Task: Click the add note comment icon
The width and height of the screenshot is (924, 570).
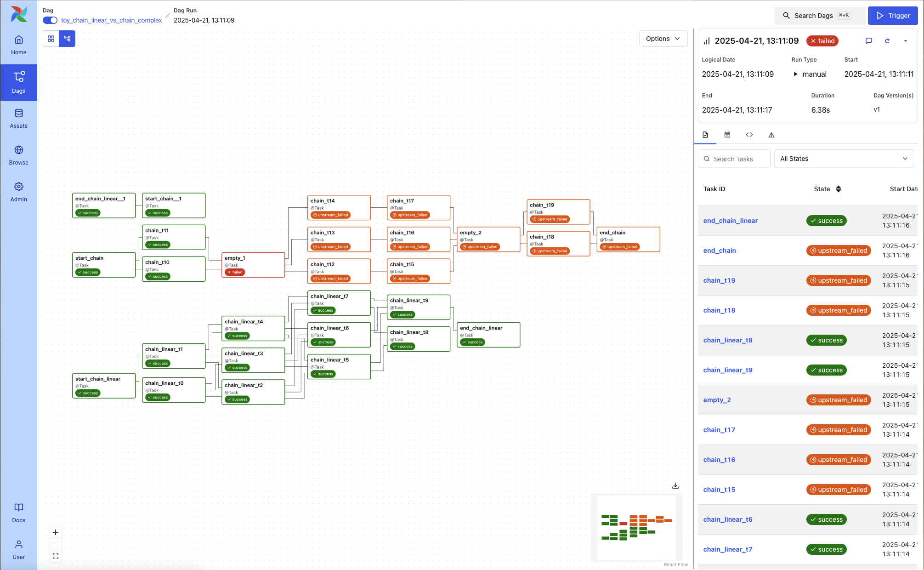Action: [868, 41]
